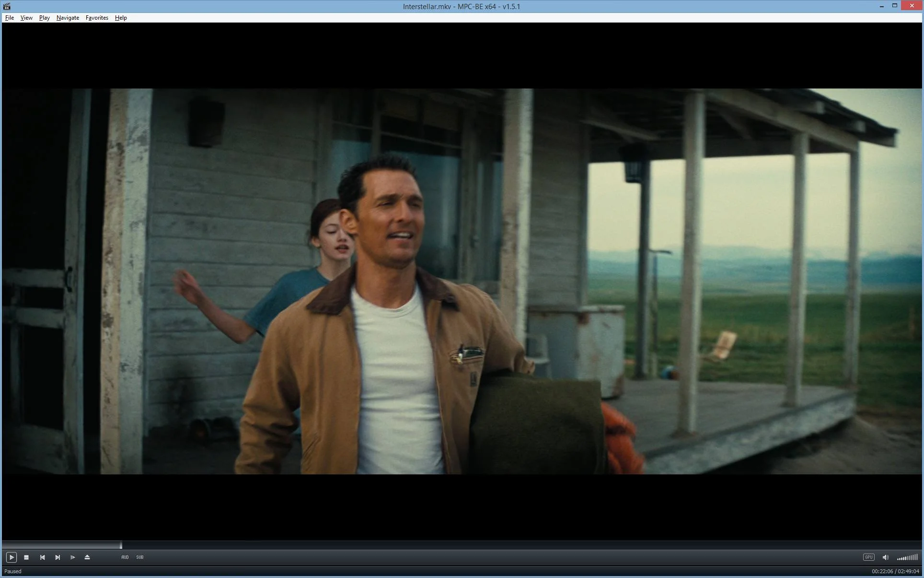Image resolution: width=924 pixels, height=578 pixels.
Task: Click the paused video frame
Action: [x=462, y=281]
